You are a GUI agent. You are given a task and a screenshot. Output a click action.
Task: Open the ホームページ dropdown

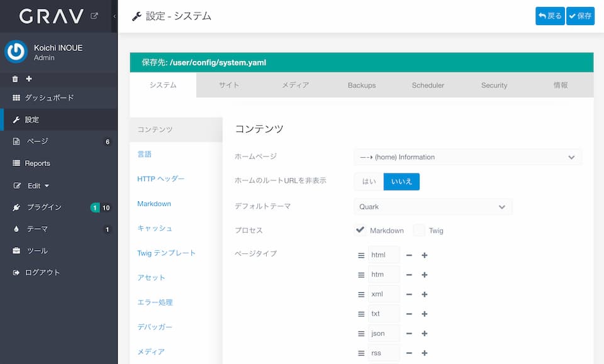pos(467,157)
